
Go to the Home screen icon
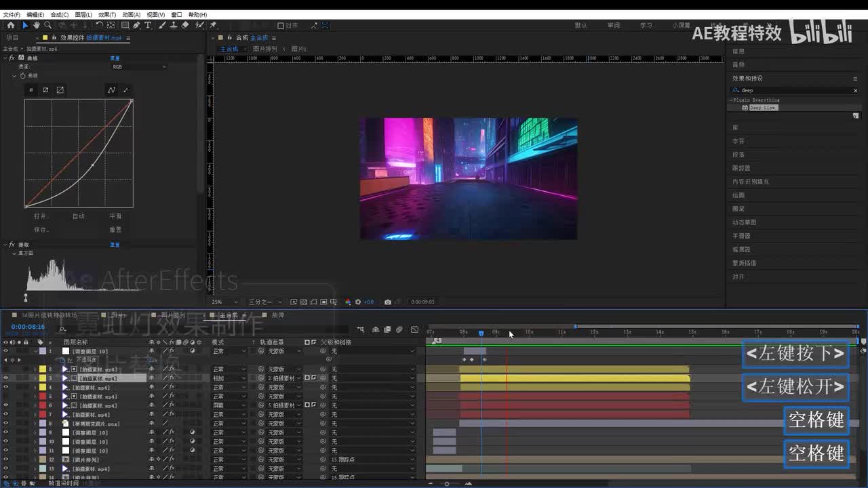coord(10,25)
